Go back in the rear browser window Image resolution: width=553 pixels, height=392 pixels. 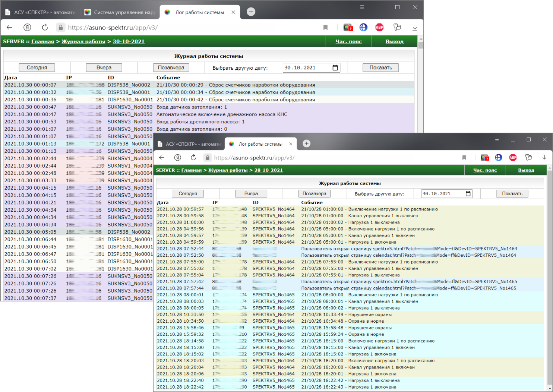coord(10,27)
